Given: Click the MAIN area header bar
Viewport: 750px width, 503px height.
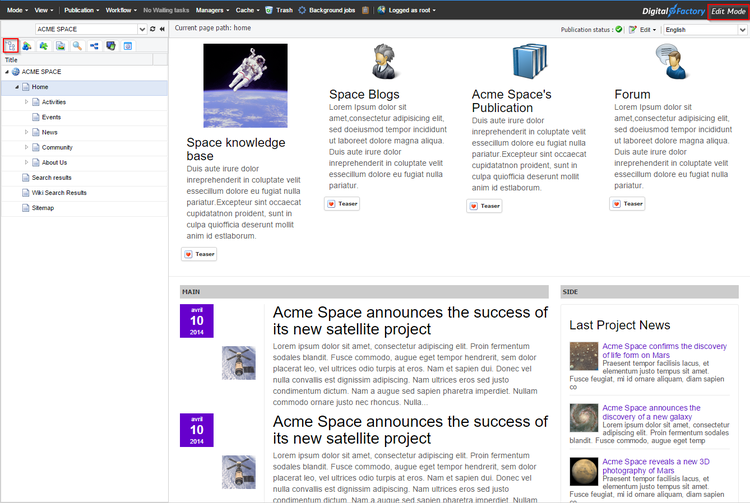Looking at the screenshot, I should [x=364, y=292].
